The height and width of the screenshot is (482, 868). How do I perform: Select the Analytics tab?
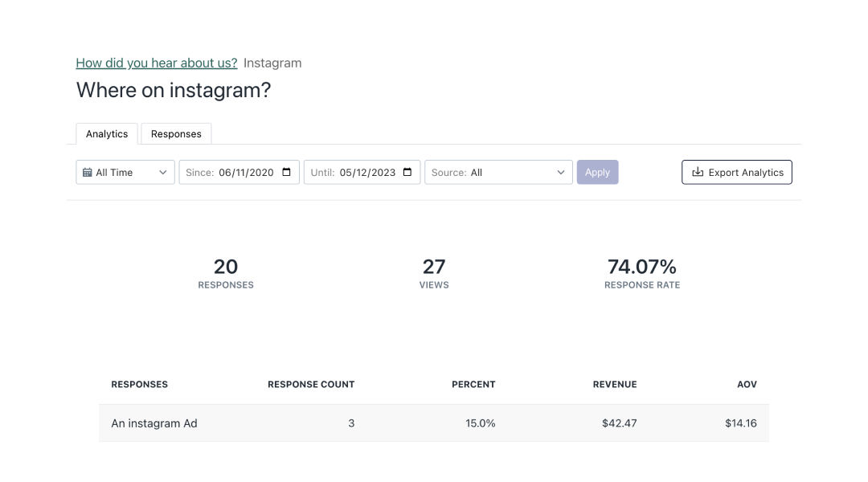click(x=106, y=133)
